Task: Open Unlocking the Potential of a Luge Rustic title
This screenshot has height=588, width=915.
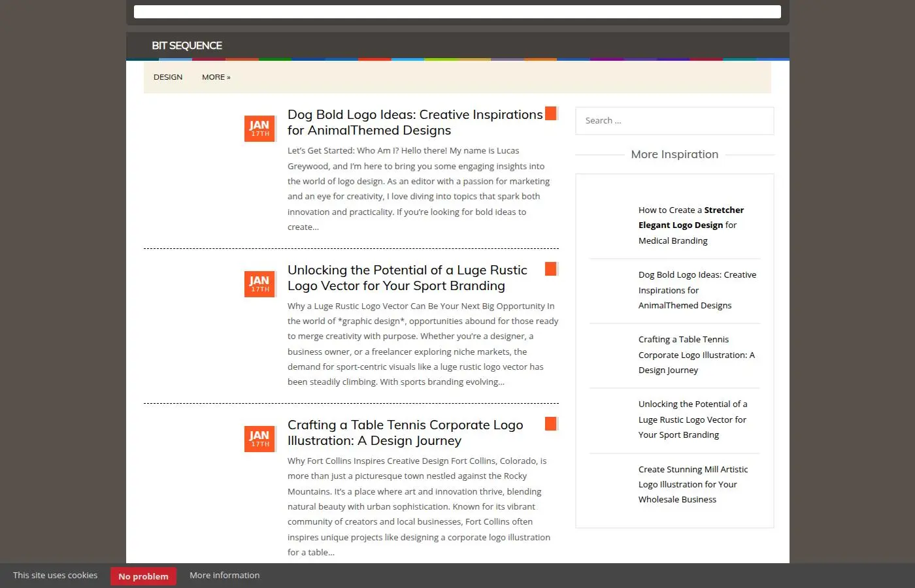Action: click(x=407, y=278)
